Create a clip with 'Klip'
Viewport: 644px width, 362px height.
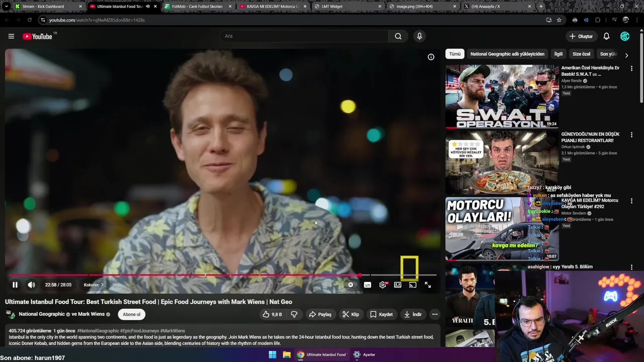(350, 314)
